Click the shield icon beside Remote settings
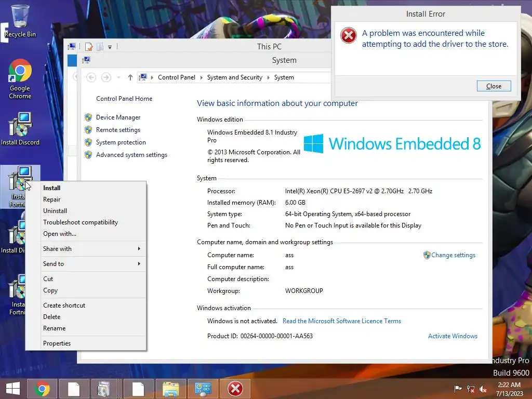Screen dimensions: 532x399 pyautogui.click(x=88, y=130)
